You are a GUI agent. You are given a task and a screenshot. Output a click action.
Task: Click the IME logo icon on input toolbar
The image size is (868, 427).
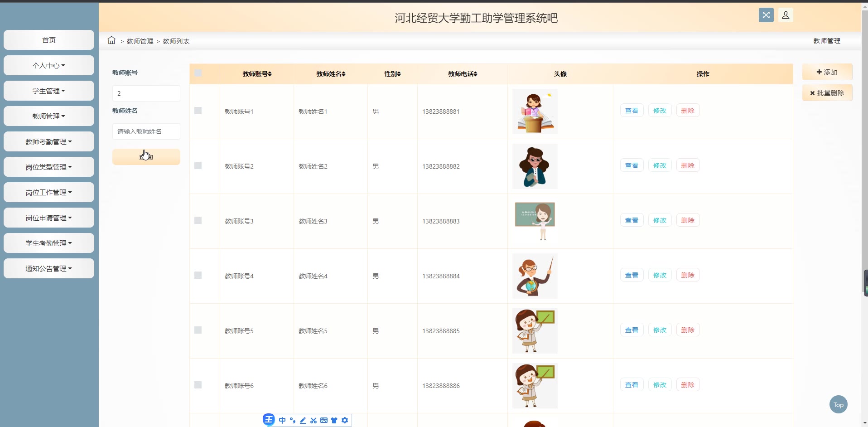(x=269, y=420)
